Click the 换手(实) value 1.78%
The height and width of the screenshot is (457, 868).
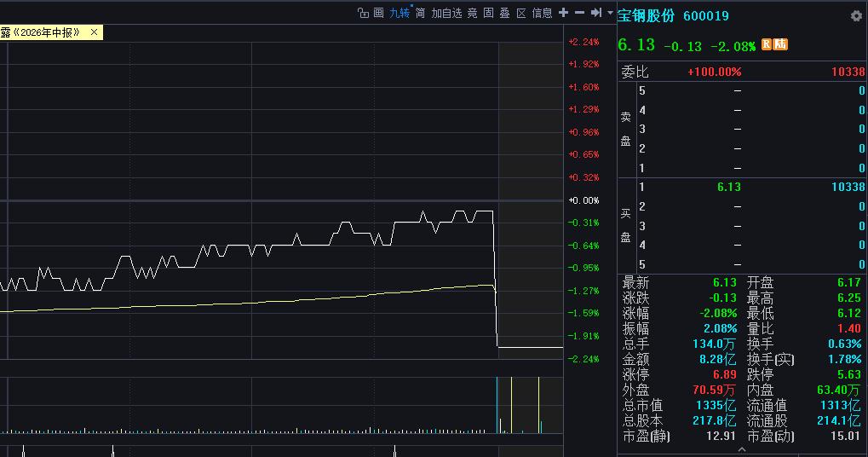click(x=845, y=359)
